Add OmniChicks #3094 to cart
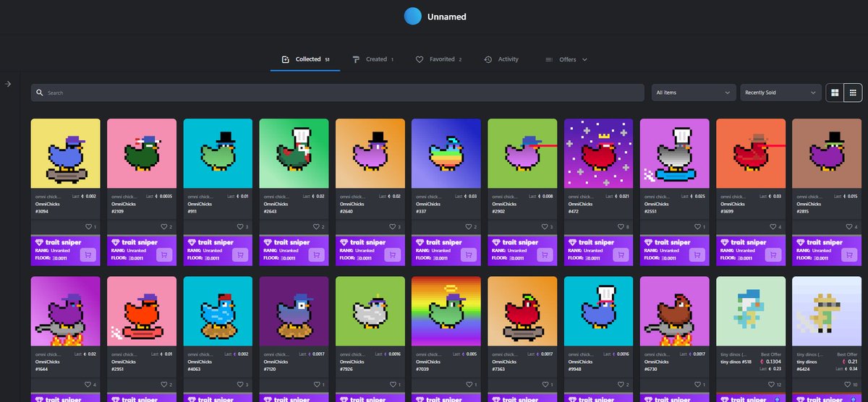Screen dimensions: 868x402 [x=89, y=255]
